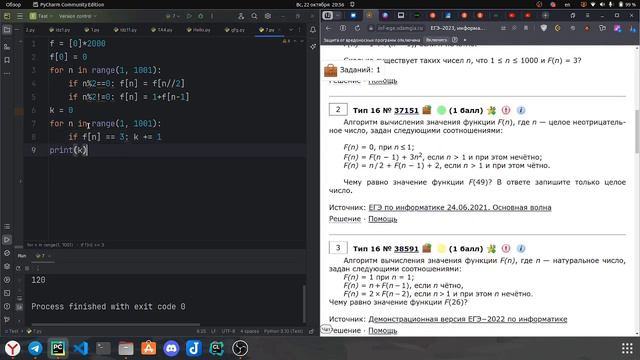Add task 37151 to briefcase
640x360 pixels.
point(427,110)
